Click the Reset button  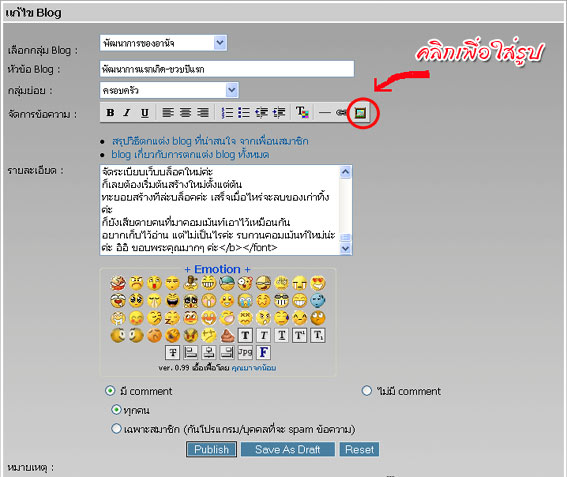pyautogui.click(x=359, y=449)
